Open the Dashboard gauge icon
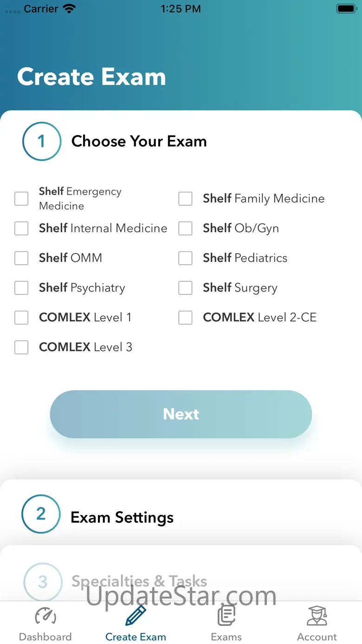362x644 pixels. click(45, 617)
